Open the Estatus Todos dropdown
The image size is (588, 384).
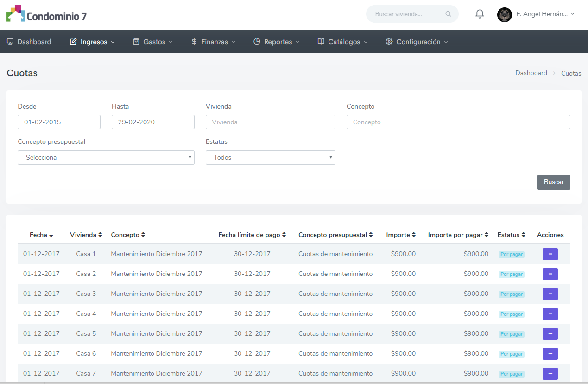pos(270,158)
